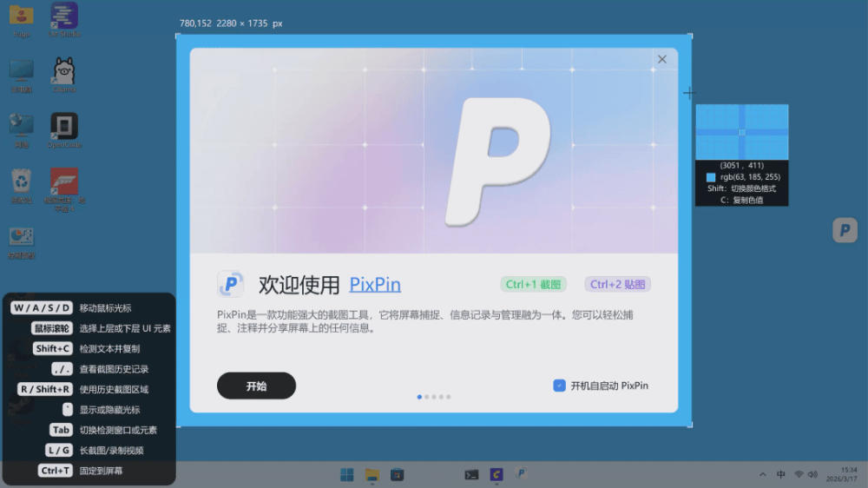This screenshot has width=868, height=488.
Task: Jump to the last page indicator dot
Action: coord(449,397)
